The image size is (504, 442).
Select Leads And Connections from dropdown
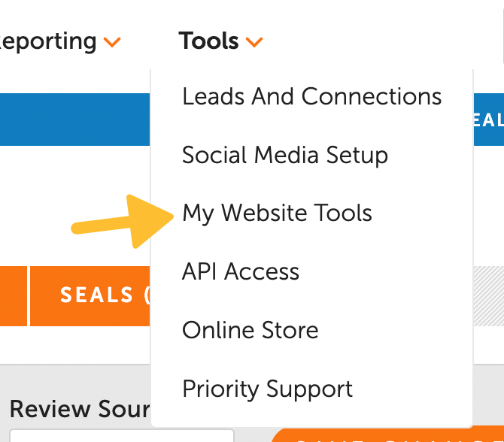tap(311, 97)
